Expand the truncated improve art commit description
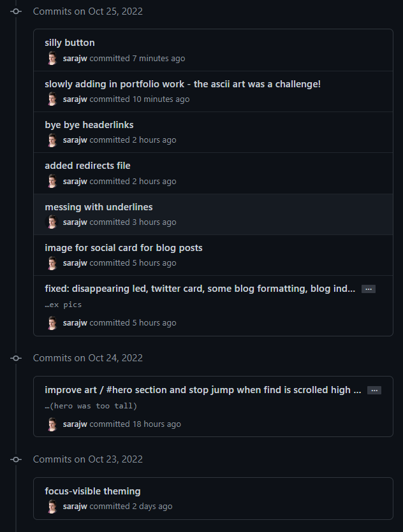 [x=374, y=389]
